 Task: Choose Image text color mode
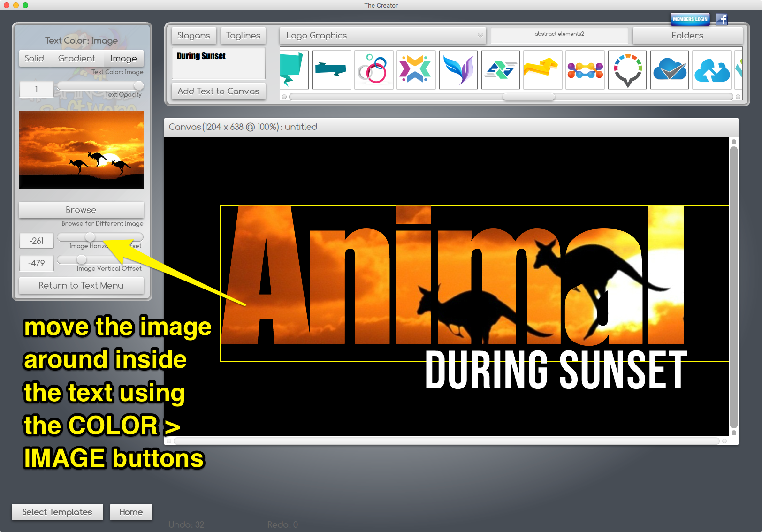[x=123, y=58]
